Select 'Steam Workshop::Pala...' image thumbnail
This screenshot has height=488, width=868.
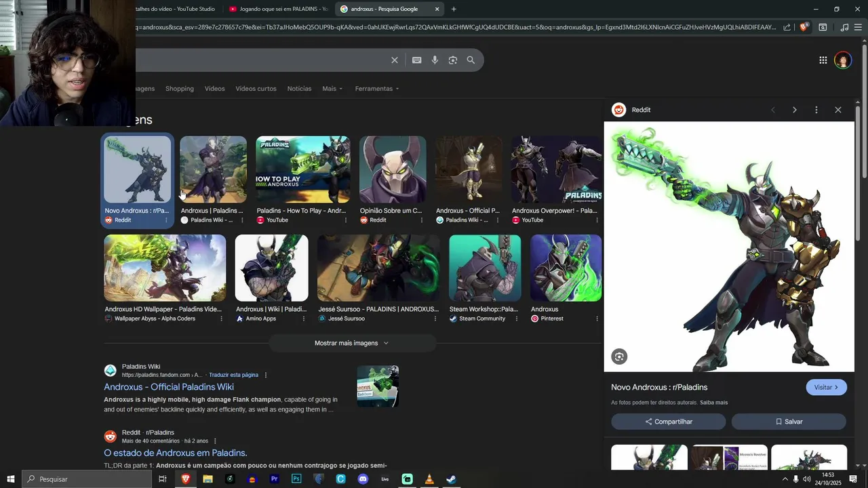pos(485,268)
